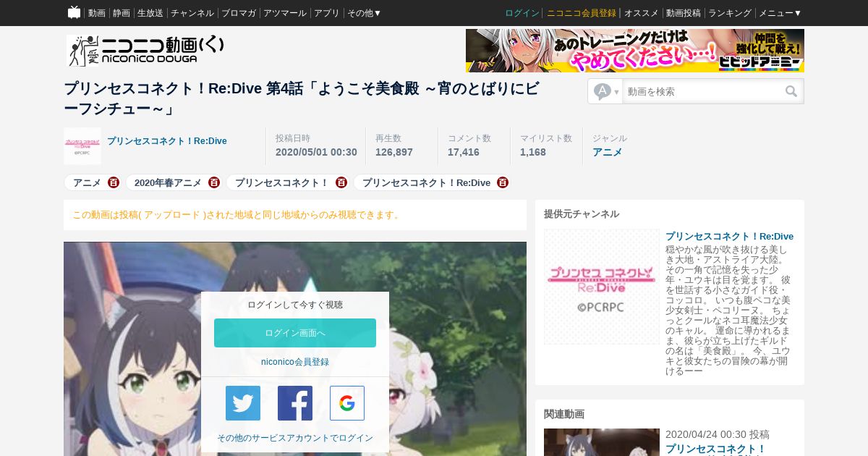The width and height of the screenshot is (868, 456).
Task: Expand the メニュー▼ dropdown
Action: tap(780, 13)
